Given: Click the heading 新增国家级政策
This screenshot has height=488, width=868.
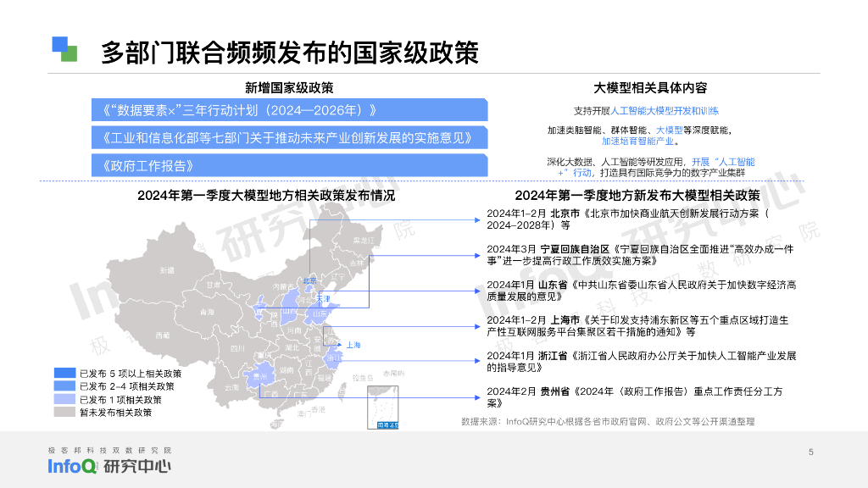Looking at the screenshot, I should point(289,87).
